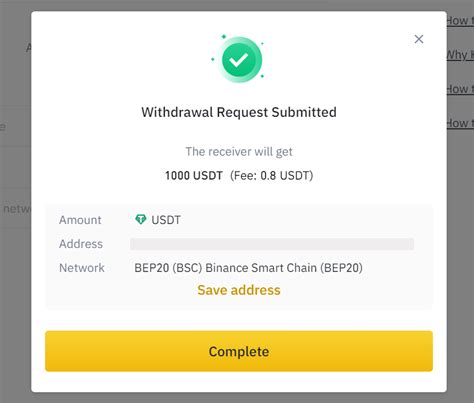Click the green checkmark success icon
The height and width of the screenshot is (403, 474).
pyautogui.click(x=238, y=60)
